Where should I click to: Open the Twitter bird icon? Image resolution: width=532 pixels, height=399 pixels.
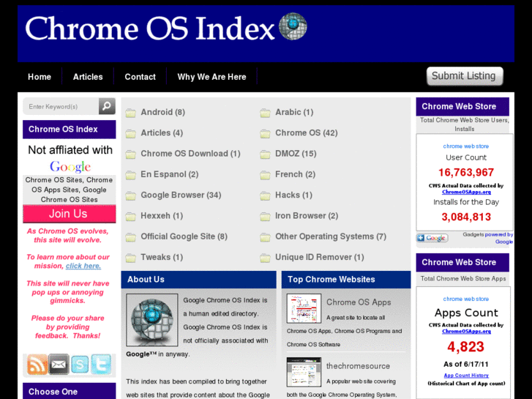point(101,365)
